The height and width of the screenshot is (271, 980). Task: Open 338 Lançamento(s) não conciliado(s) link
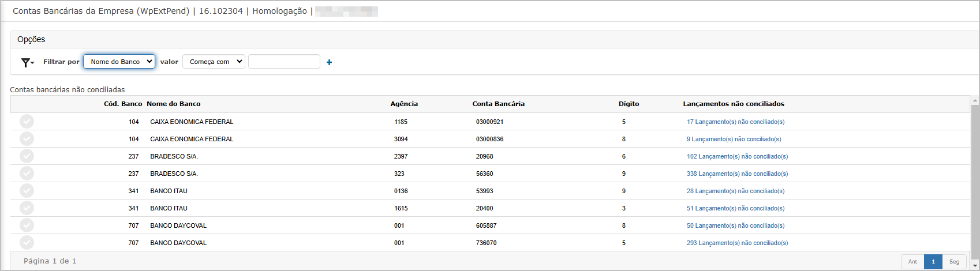coord(738,174)
